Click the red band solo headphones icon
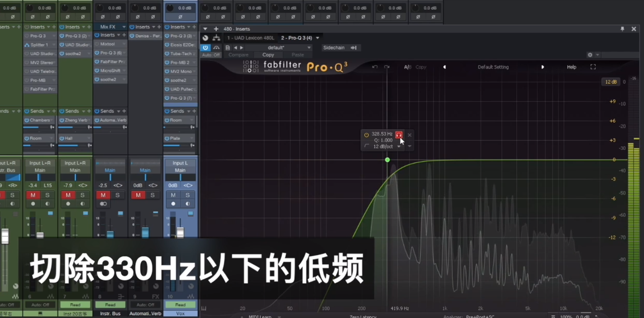 point(399,135)
